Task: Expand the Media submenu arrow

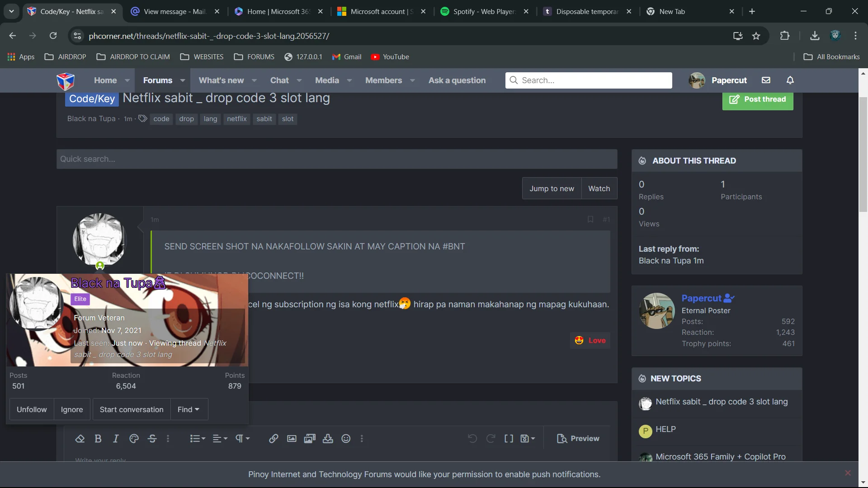Action: pyautogui.click(x=349, y=80)
